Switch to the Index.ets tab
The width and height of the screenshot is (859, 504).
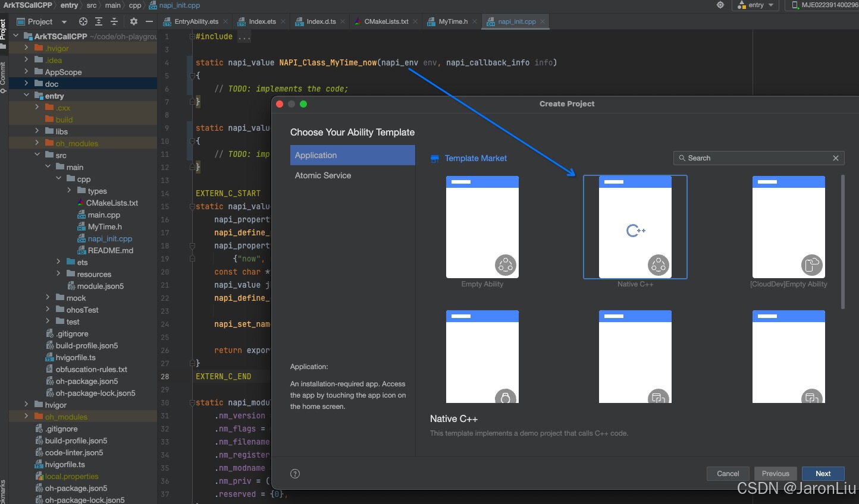pyautogui.click(x=262, y=21)
